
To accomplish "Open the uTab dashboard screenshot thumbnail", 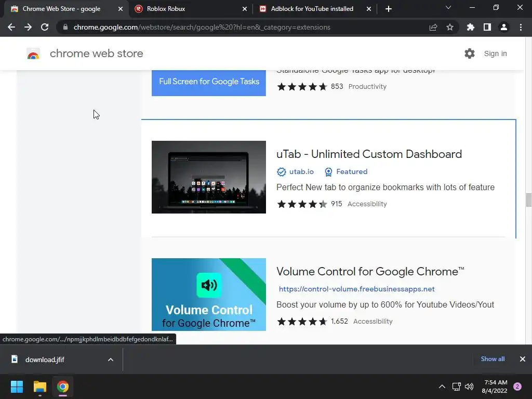I will coord(209,177).
